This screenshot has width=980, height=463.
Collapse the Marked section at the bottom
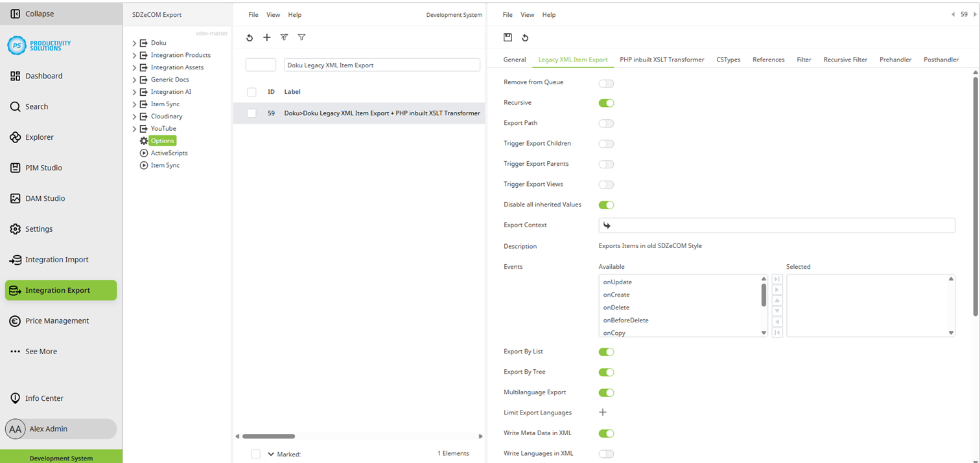point(271,453)
